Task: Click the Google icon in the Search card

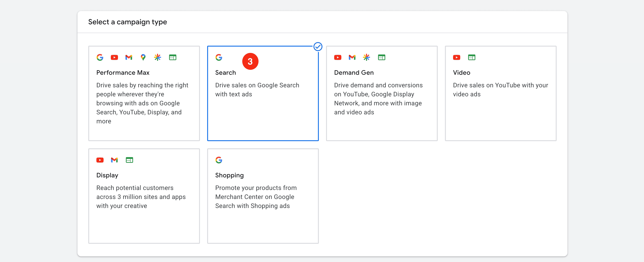Action: (x=219, y=57)
